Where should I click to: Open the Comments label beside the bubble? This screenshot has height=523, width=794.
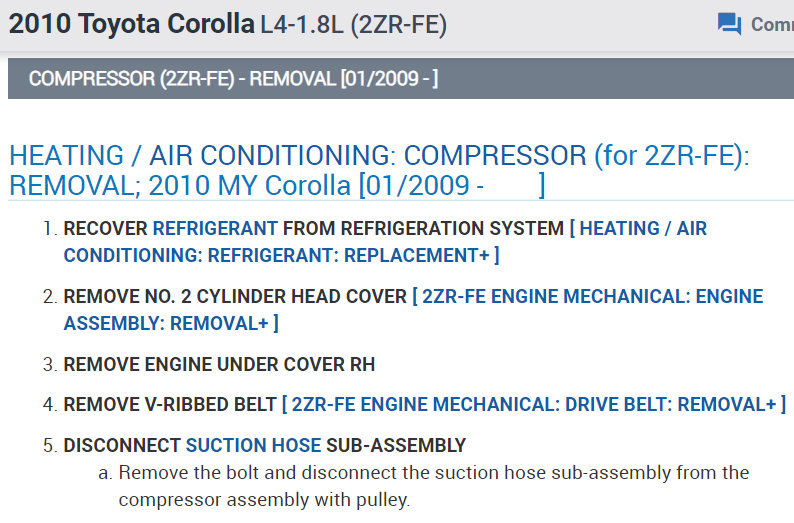771,24
